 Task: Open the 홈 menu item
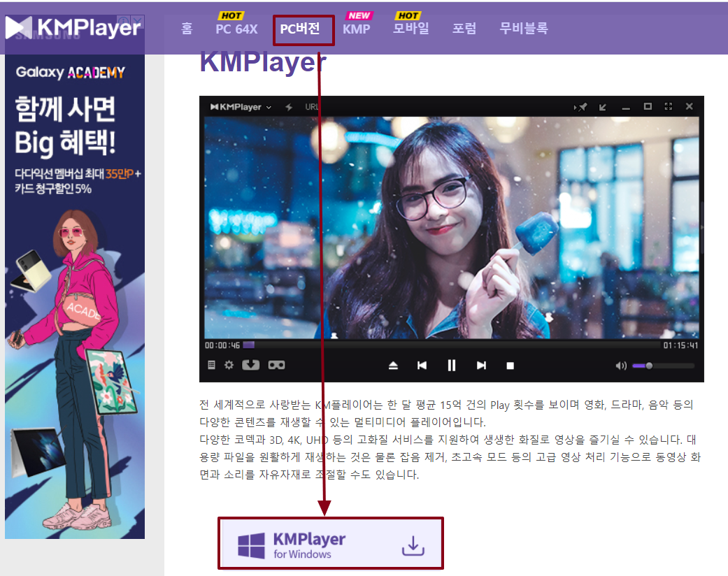[x=187, y=29]
